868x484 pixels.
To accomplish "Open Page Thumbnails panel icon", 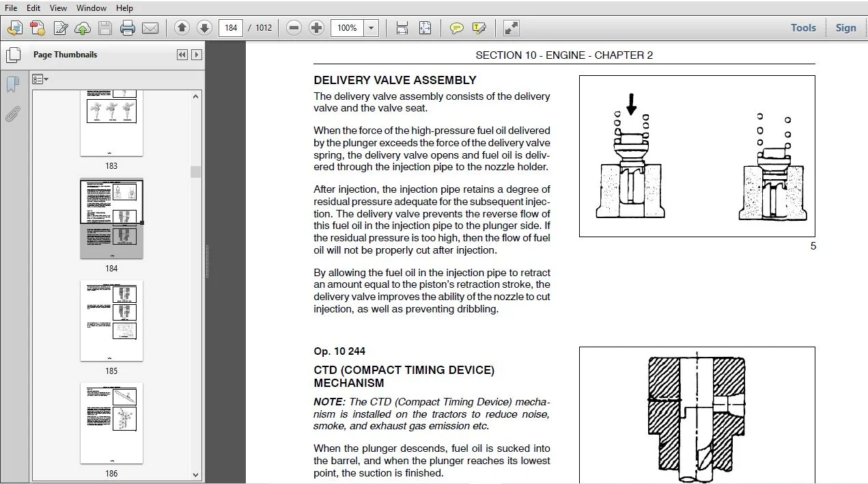I will (x=12, y=55).
